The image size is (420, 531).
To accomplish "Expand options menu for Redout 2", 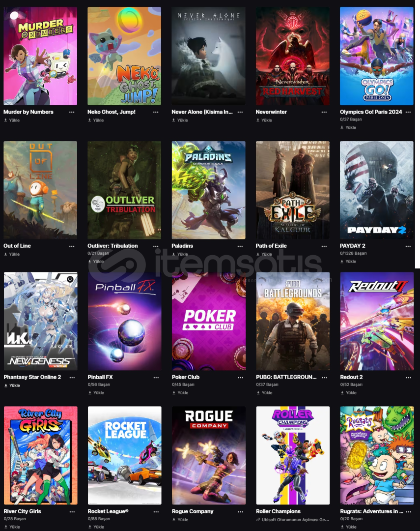I will click(x=409, y=377).
